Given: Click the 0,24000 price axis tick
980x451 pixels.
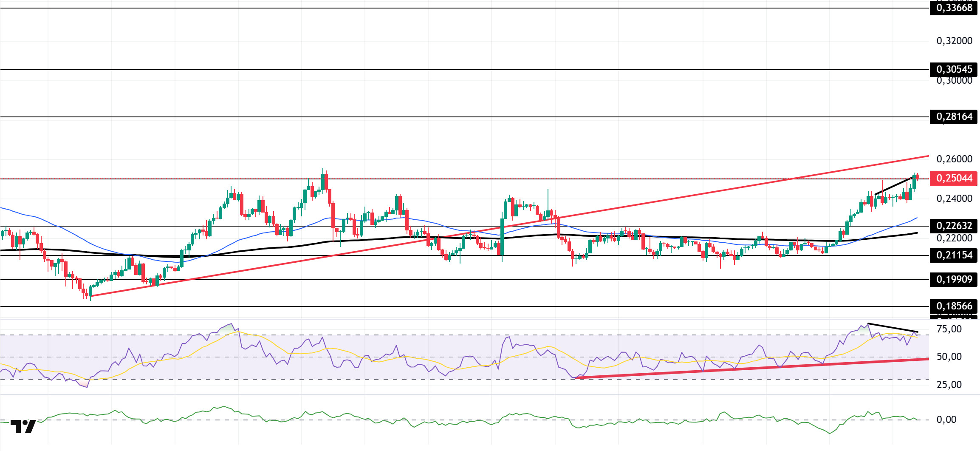Looking at the screenshot, I should tap(954, 199).
